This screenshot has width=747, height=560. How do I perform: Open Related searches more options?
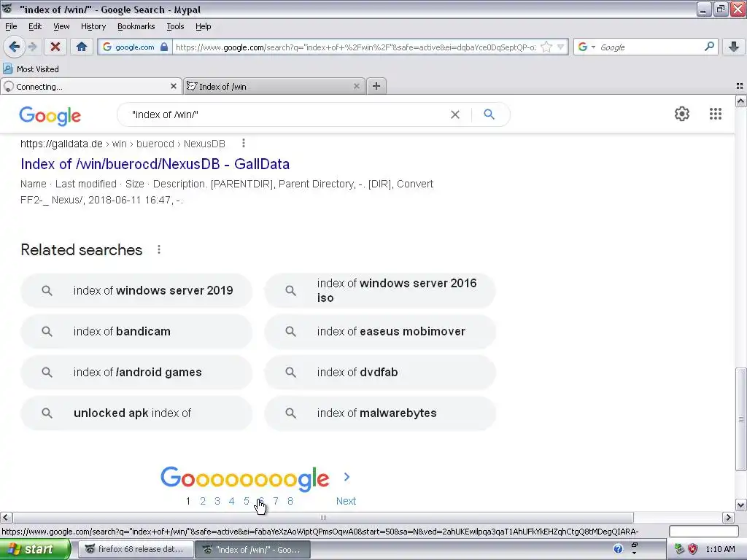point(158,249)
